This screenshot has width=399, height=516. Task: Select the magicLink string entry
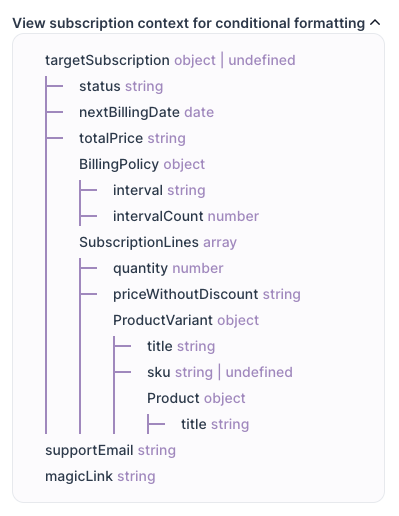(x=100, y=476)
